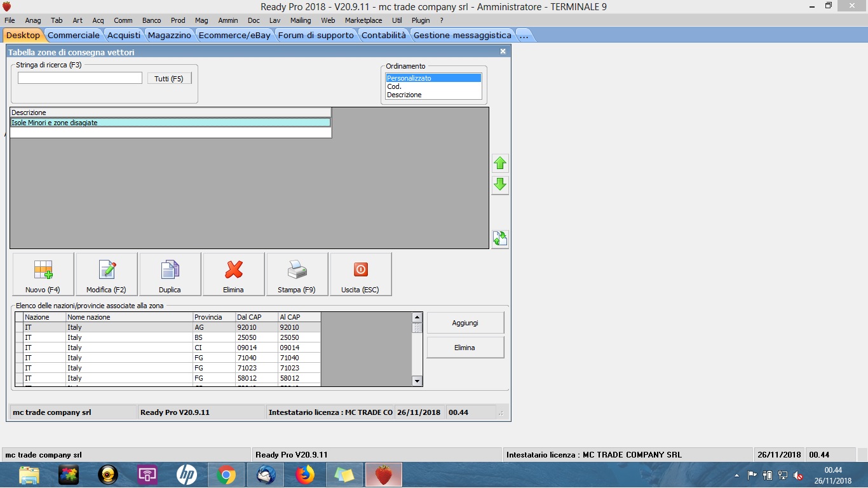Screen dimensions: 868x488
Task: Show hidden system tray icons
Action: pyautogui.click(x=737, y=475)
